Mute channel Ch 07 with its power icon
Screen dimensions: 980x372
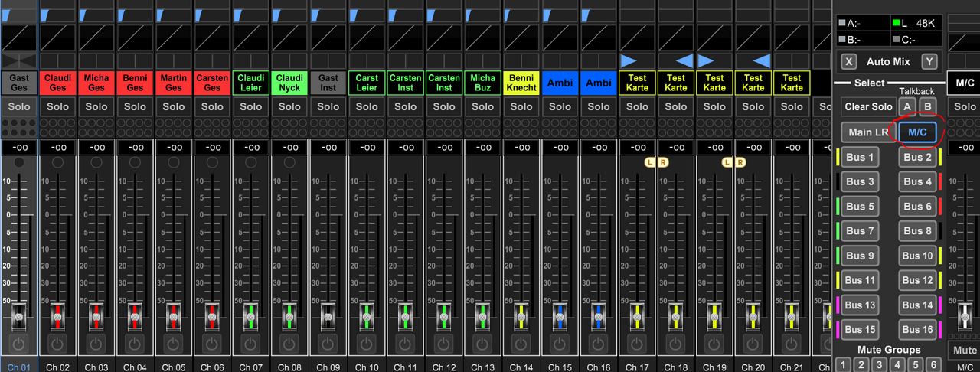pyautogui.click(x=251, y=344)
